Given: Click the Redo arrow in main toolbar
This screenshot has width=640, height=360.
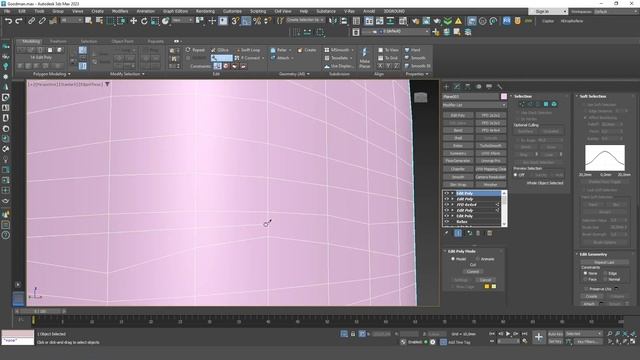Looking at the screenshot, I should [19, 20].
